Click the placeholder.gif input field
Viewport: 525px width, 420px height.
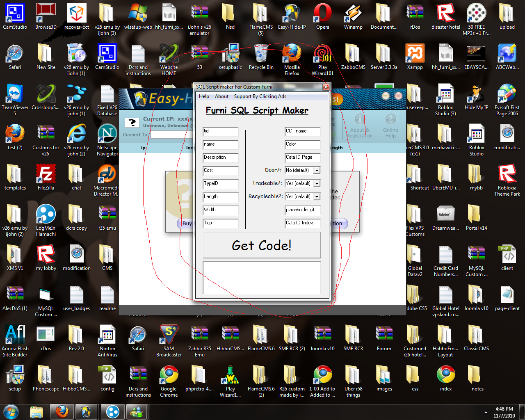(x=303, y=210)
